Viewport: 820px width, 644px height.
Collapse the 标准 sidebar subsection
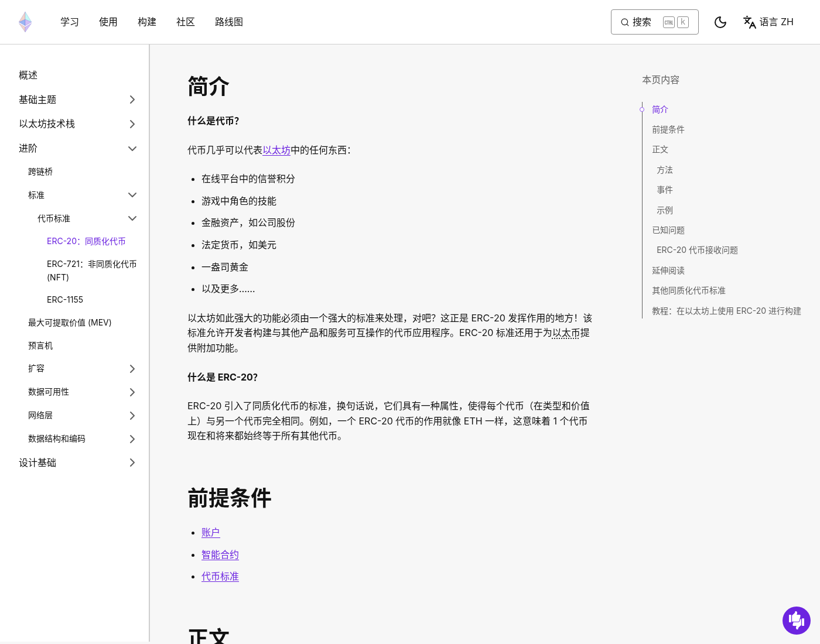pyautogui.click(x=132, y=195)
